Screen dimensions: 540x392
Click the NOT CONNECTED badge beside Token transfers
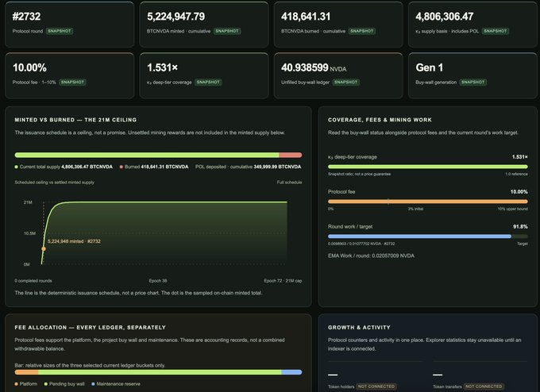click(484, 386)
